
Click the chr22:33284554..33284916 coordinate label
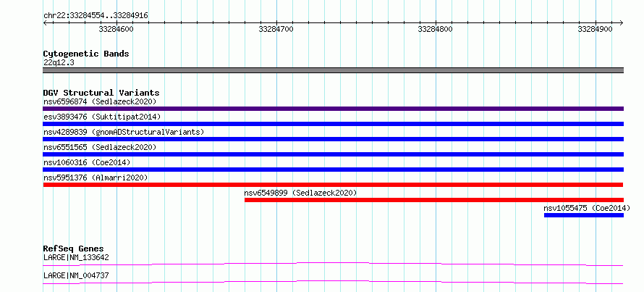[x=96, y=16]
